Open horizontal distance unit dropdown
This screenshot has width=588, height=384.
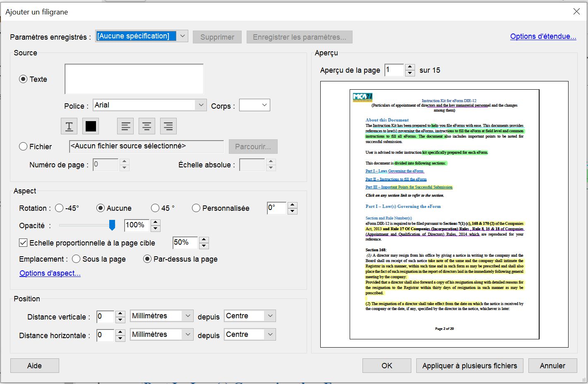pos(161,334)
